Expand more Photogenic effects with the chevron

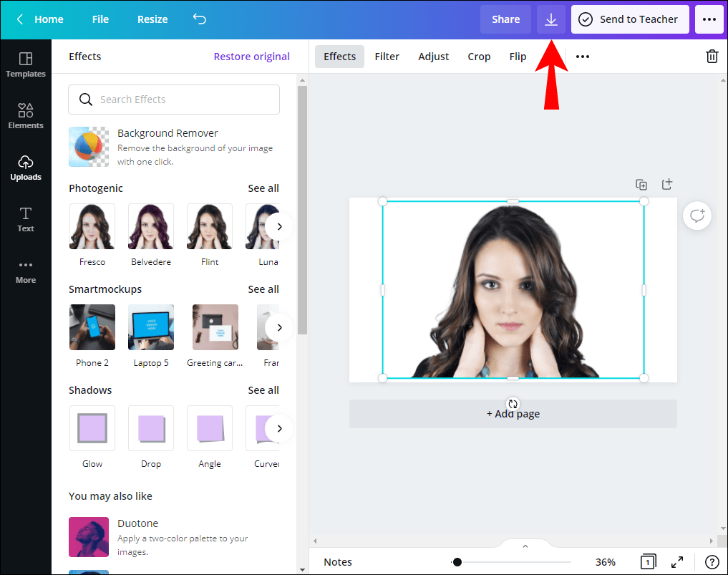279,226
